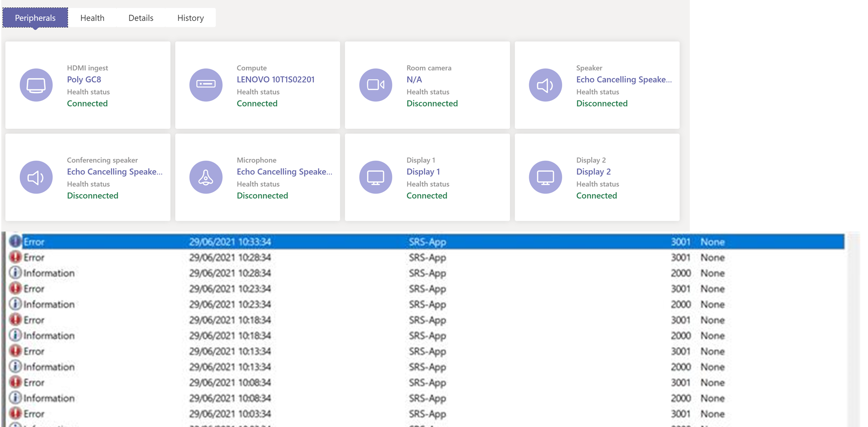Click the HDMI ingest monitor icon

tap(36, 85)
